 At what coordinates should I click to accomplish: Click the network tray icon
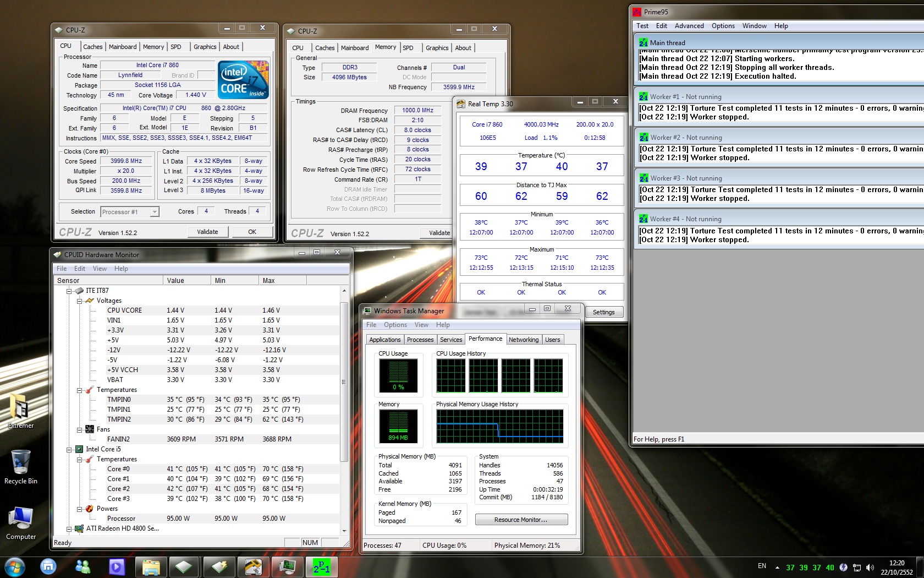pos(857,568)
